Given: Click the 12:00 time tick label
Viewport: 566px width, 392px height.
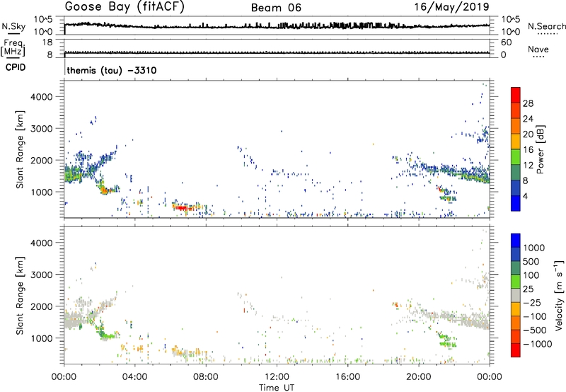Looking at the screenshot, I should click(277, 377).
